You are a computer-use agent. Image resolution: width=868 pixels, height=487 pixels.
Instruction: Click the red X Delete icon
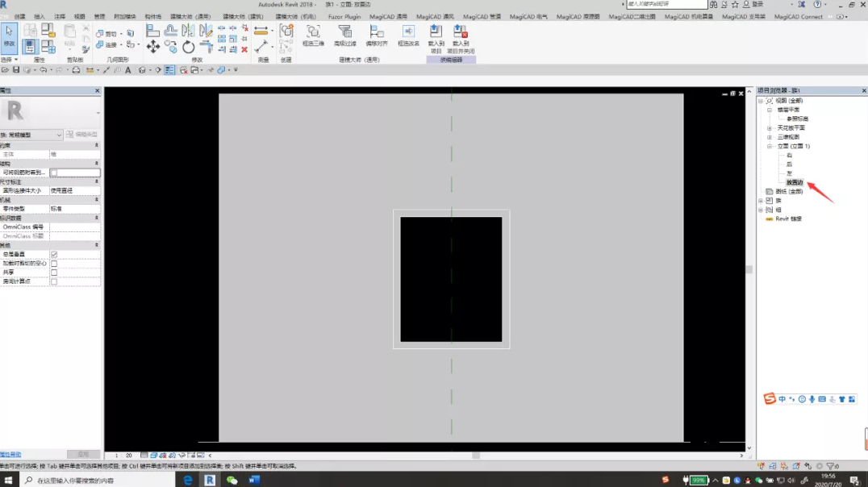(x=244, y=49)
